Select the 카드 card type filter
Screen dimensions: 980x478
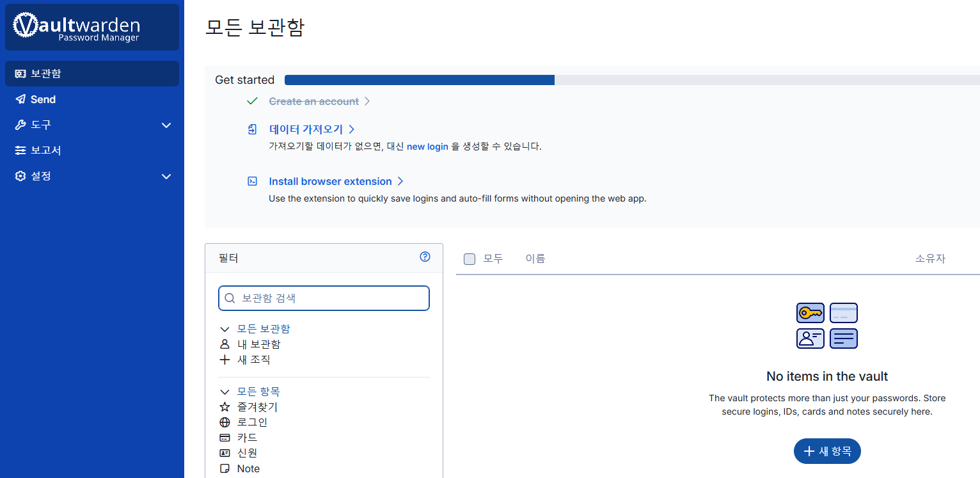(247, 438)
